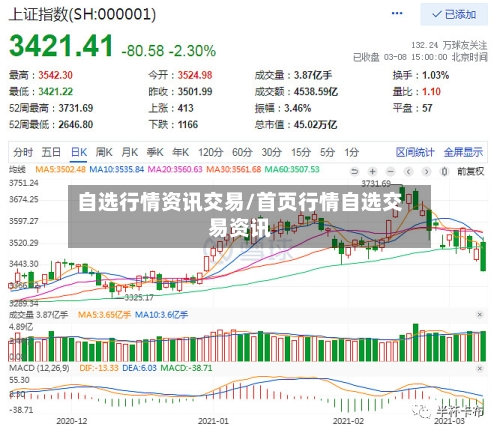Close the MACD indicator panel

coord(480,368)
